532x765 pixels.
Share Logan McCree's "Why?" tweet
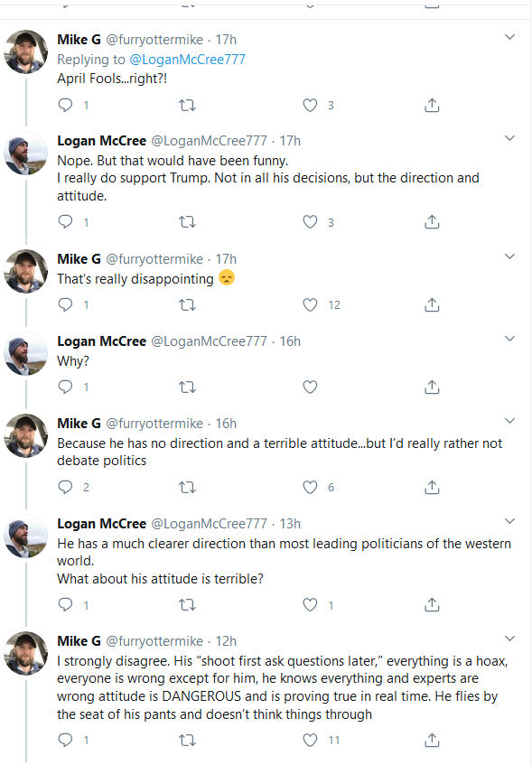click(x=432, y=387)
